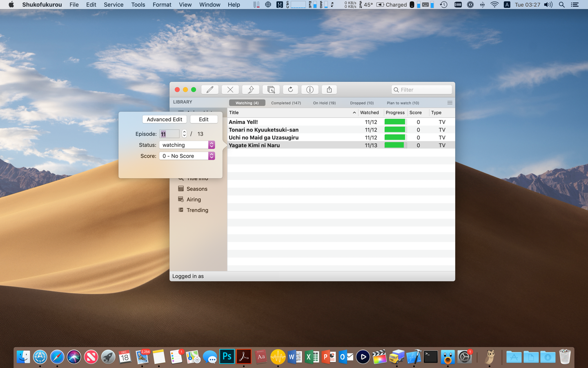The height and width of the screenshot is (368, 588).
Task: Click the 11/13 watched cell
Action: (x=371, y=145)
